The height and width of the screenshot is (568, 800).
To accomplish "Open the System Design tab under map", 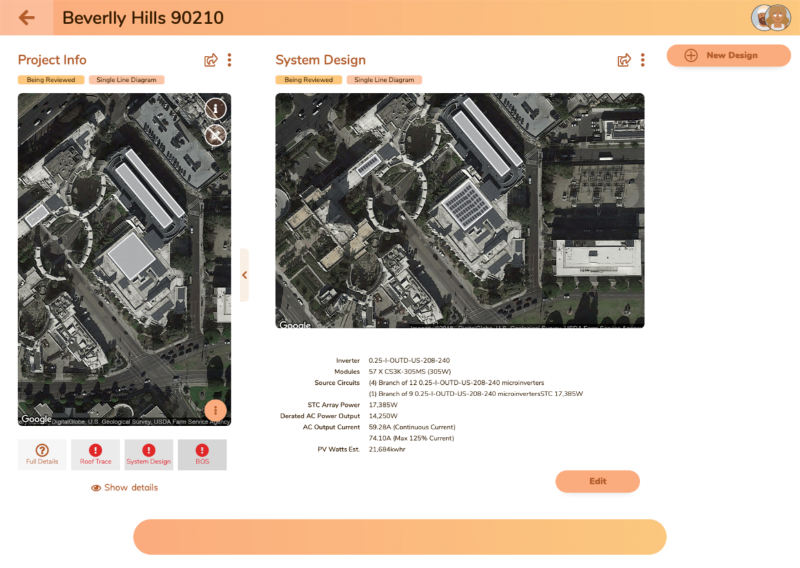I will 148,454.
